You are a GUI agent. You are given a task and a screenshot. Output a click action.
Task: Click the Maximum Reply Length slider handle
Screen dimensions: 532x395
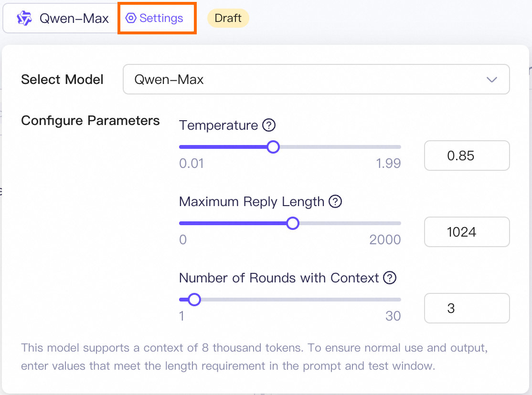293,223
